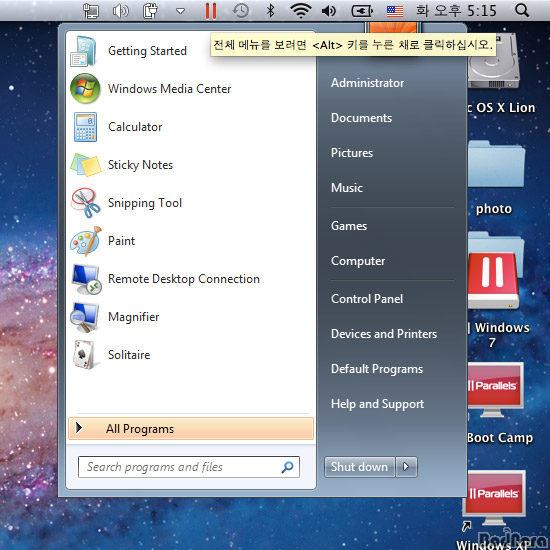Select Devices and Printers entry
This screenshot has height=550, width=550.
[x=384, y=334]
